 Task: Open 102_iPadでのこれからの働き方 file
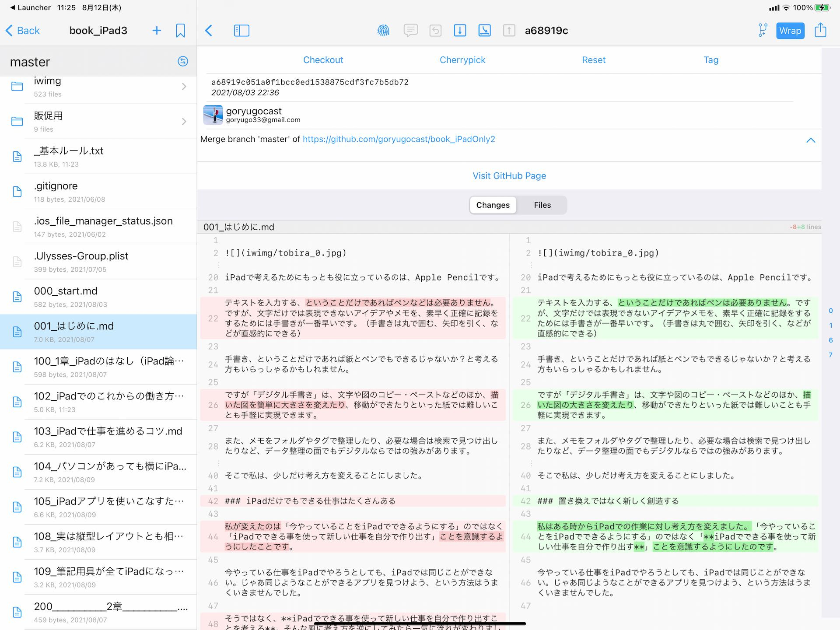point(98,402)
